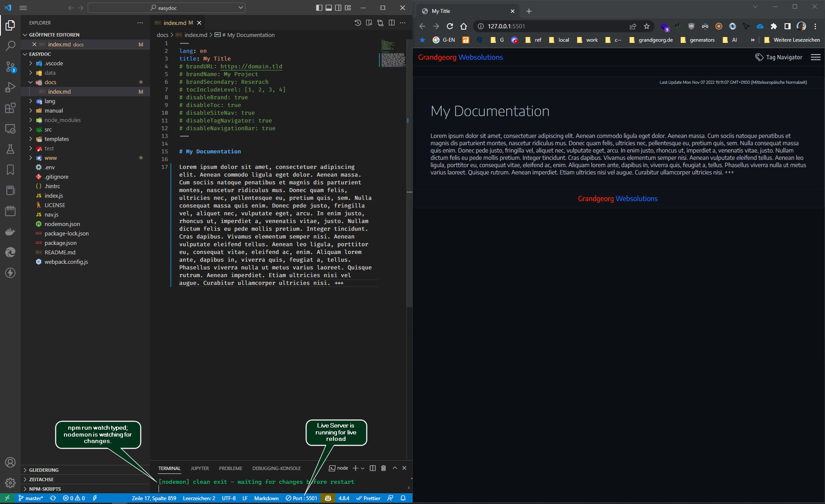Image resolution: width=825 pixels, height=504 pixels.
Task: Toggle the hamburger navigation menu on webpage
Action: tap(816, 57)
